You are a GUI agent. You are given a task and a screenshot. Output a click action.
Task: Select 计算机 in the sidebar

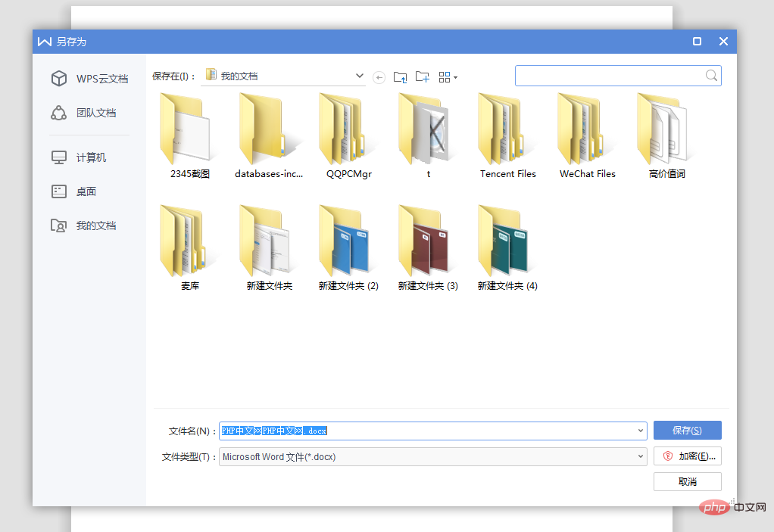[79, 157]
